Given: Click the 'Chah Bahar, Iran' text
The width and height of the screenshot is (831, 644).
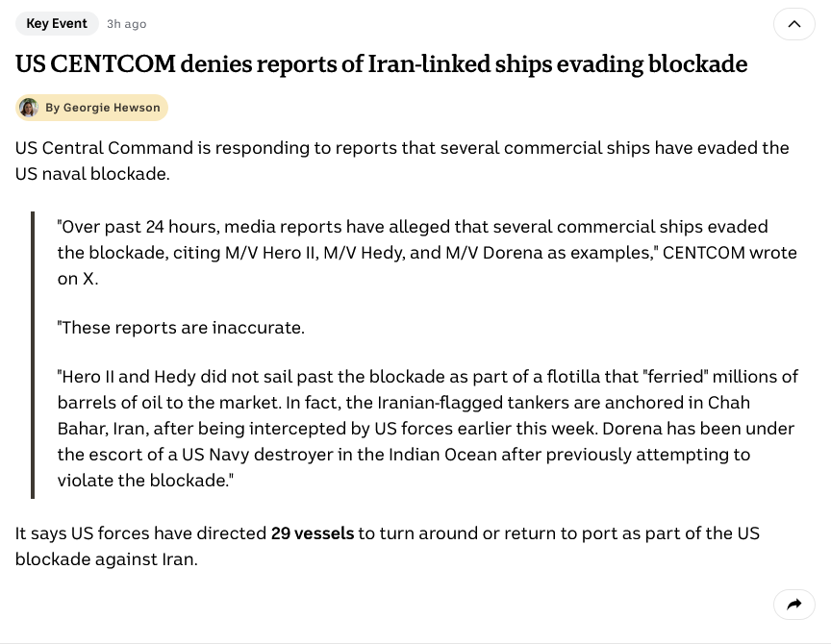Looking at the screenshot, I should [x=125, y=428].
